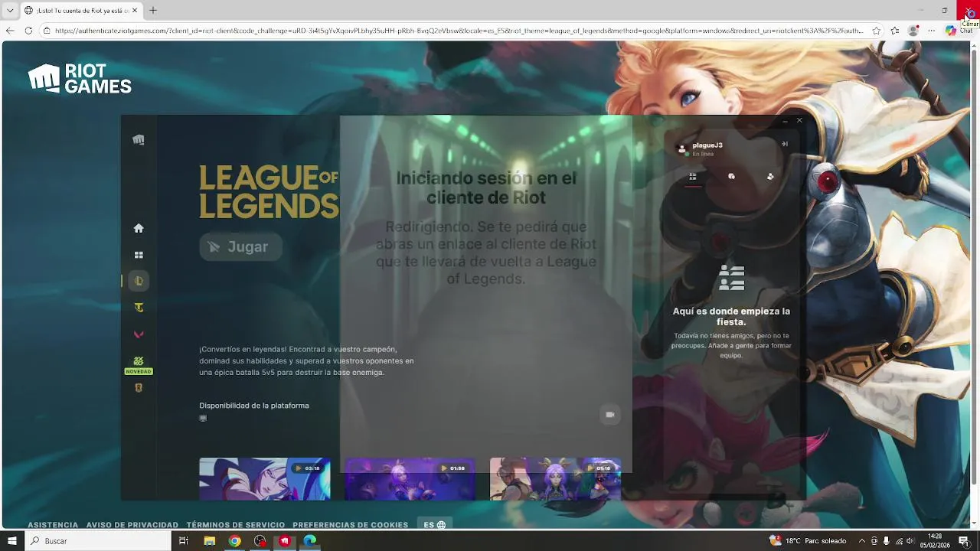Open the ES language selector
Viewport: 980px width, 551px height.
(x=434, y=525)
